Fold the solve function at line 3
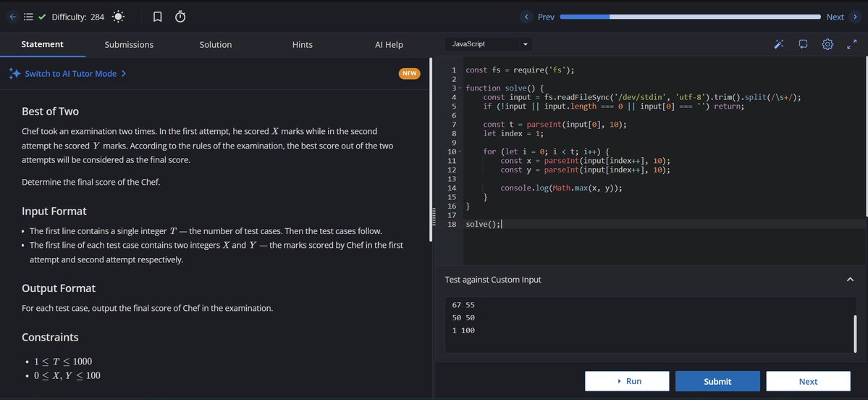This screenshot has width=868, height=400. [460, 88]
